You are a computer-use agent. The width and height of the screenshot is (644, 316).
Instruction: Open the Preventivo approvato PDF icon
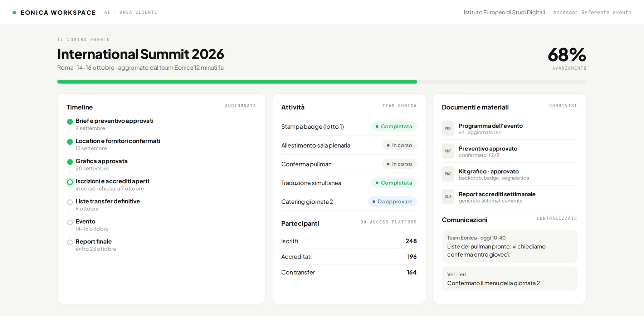[448, 151]
